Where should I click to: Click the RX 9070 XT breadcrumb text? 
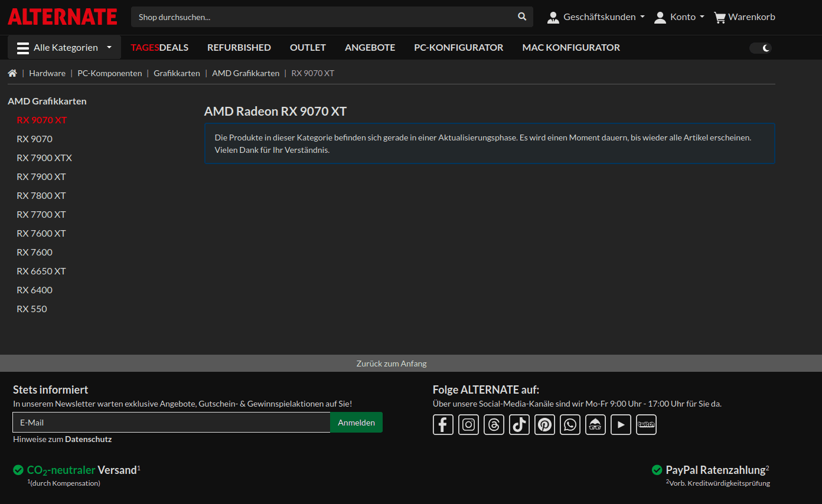tap(313, 73)
